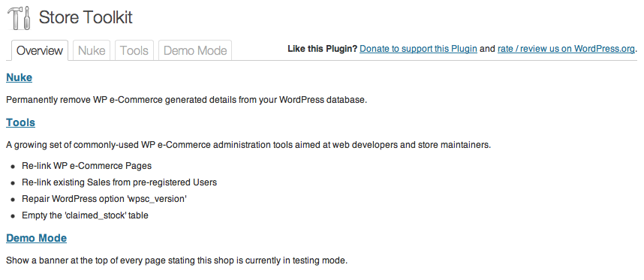Image resolution: width=644 pixels, height=280 pixels.
Task: Click the Demo Mode heading link
Action: point(37,238)
